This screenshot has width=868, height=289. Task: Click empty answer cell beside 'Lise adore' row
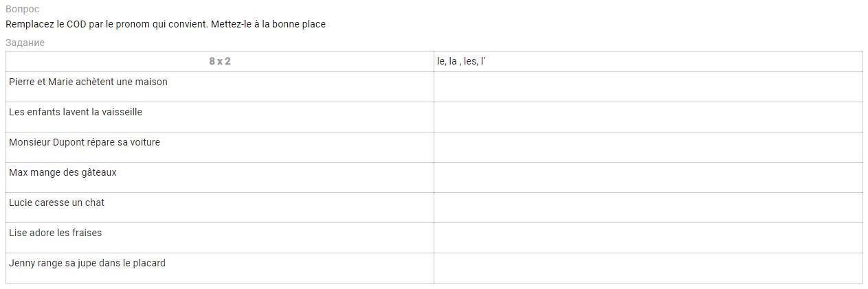647,238
